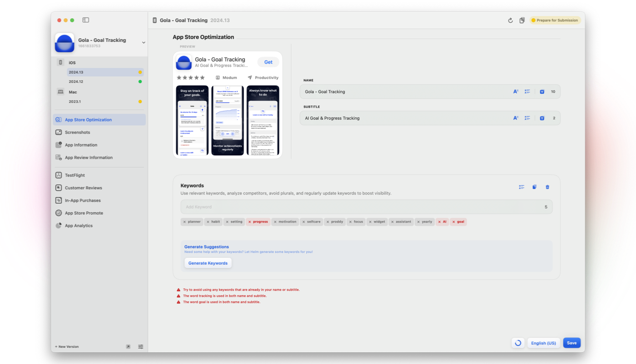
Task: Click Generate Keywords button
Action: point(208,263)
